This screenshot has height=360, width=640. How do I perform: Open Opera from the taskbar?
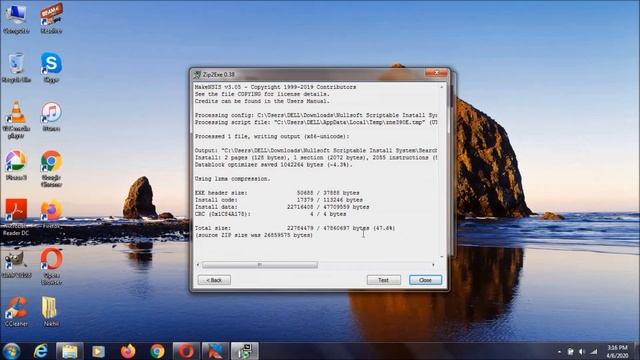tap(186, 351)
